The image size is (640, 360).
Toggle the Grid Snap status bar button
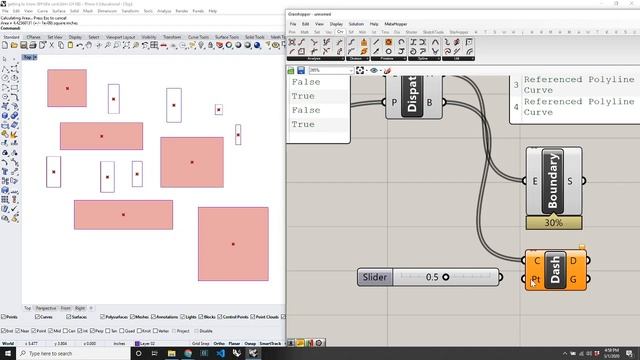(200, 344)
